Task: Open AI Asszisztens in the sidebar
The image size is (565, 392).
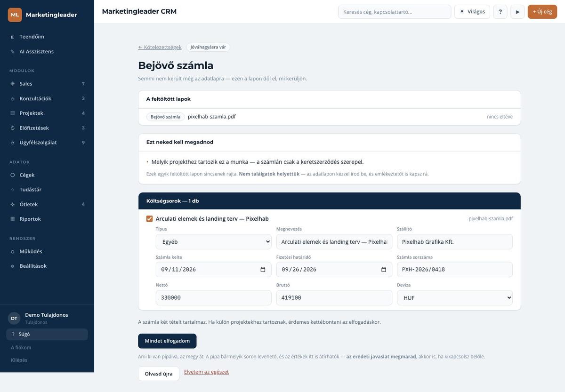Action: click(x=47, y=52)
